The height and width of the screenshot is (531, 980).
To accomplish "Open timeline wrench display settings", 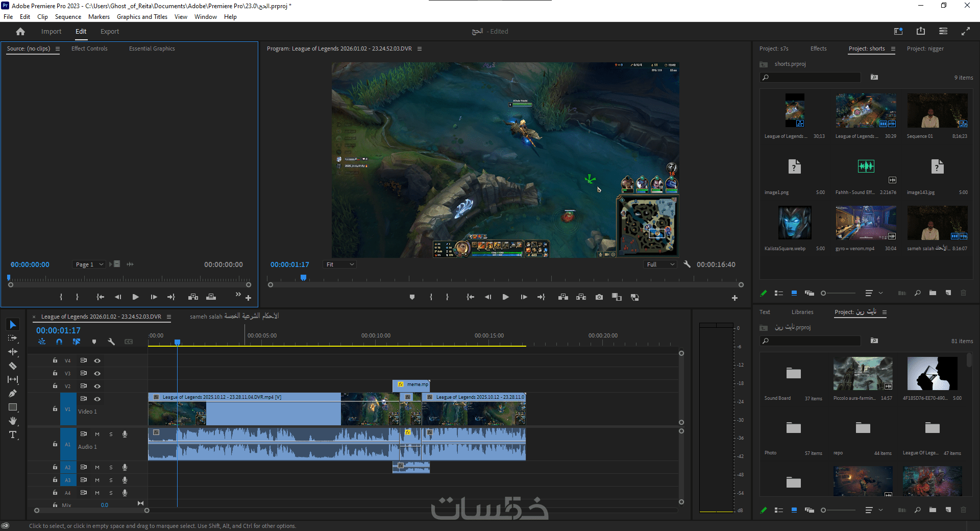I will 111,342.
